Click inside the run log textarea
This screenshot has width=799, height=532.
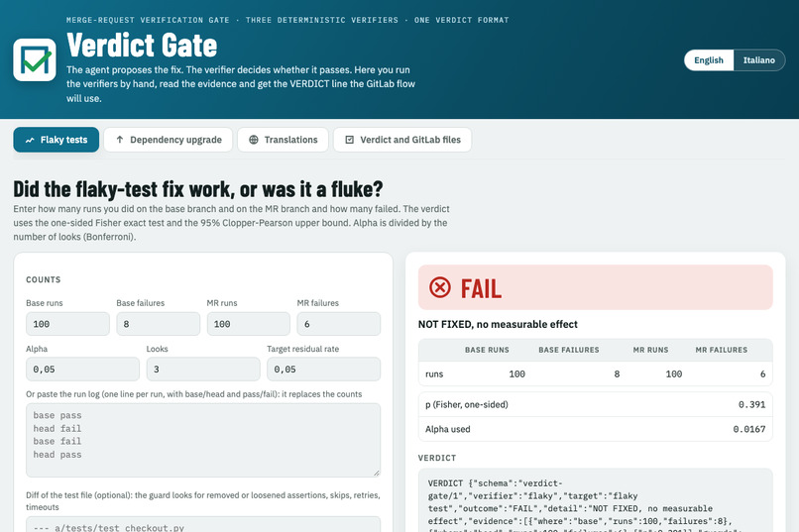pos(203,441)
